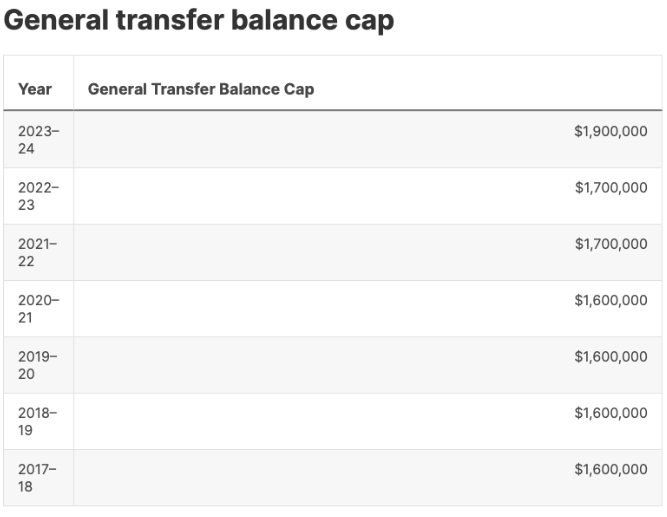Screen dimensions: 667x517
Task: Click the $1,600,000 value for 2017–18
Action: (x=610, y=468)
